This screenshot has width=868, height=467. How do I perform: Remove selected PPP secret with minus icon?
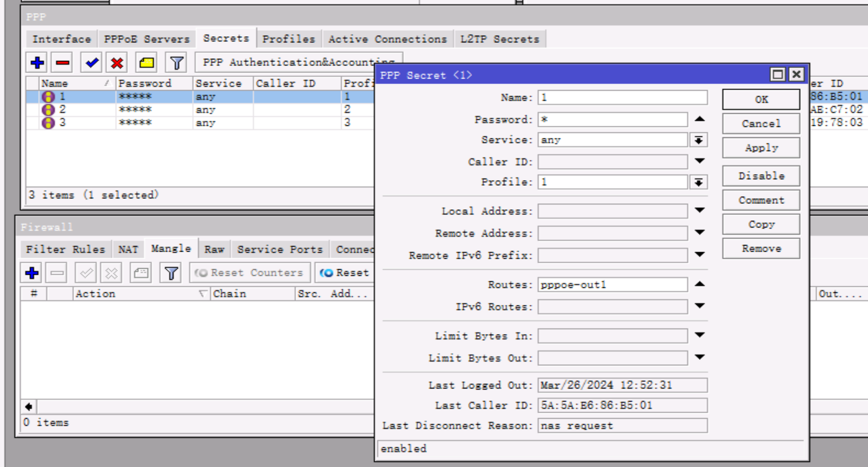[63, 63]
